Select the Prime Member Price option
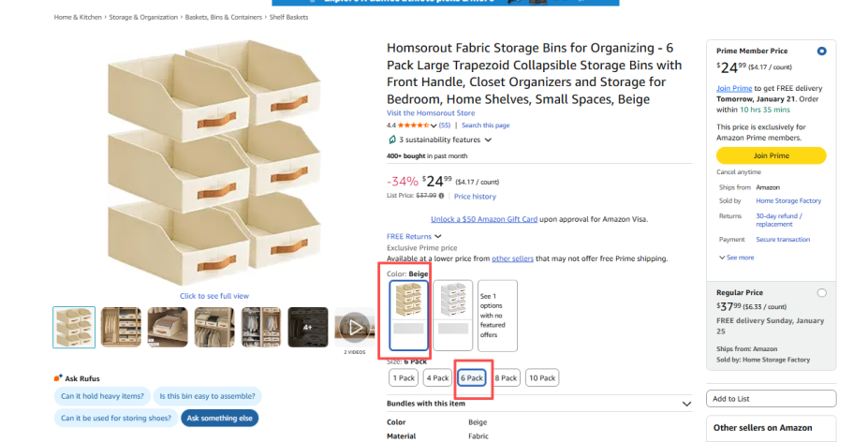Viewport: 868px width, 442px height. pos(821,51)
